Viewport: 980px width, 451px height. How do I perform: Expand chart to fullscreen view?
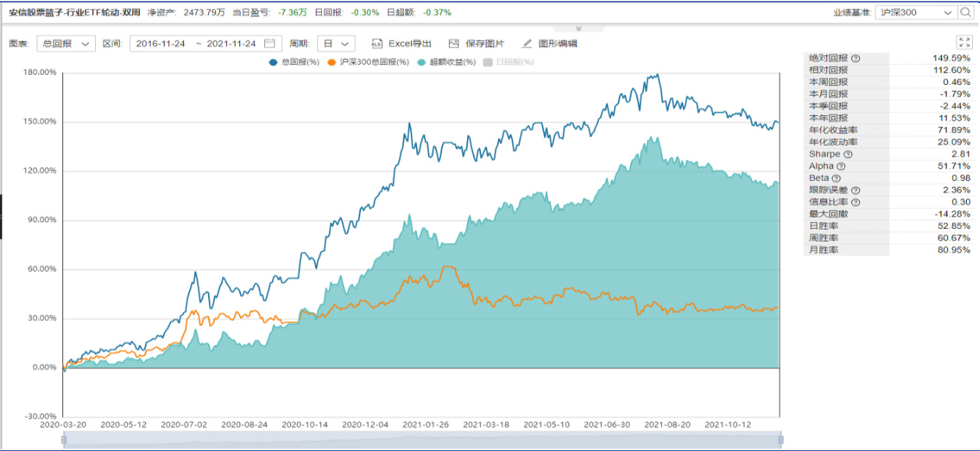click(964, 44)
